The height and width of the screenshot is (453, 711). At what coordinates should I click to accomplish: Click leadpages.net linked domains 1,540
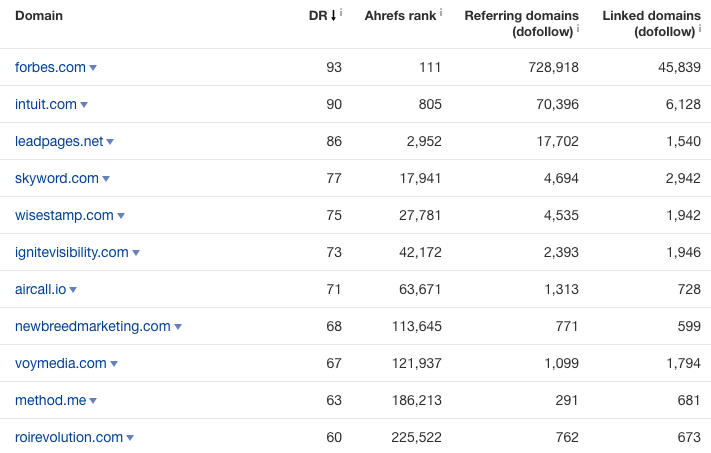coord(683,141)
